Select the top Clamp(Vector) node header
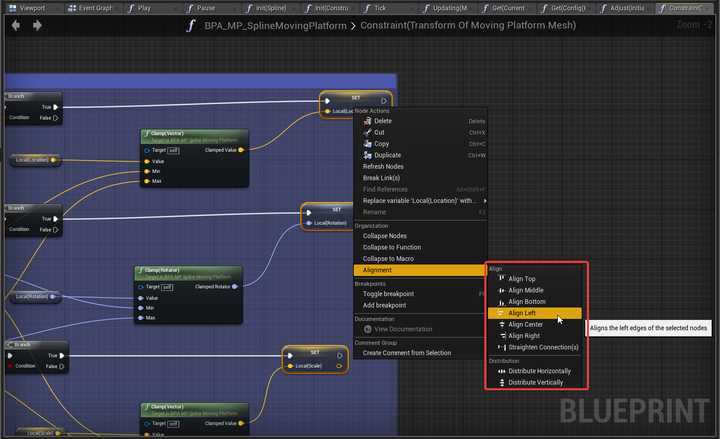This screenshot has width=720, height=439. [x=195, y=136]
